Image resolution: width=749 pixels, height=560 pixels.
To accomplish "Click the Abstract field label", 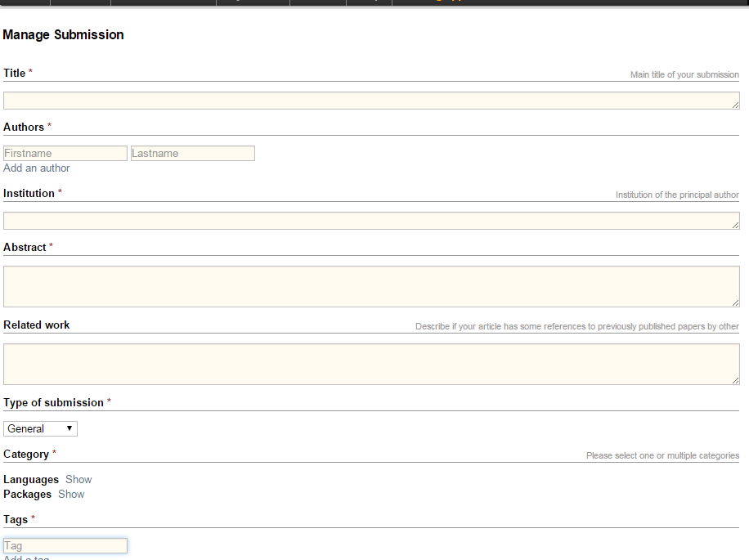I will (25, 248).
